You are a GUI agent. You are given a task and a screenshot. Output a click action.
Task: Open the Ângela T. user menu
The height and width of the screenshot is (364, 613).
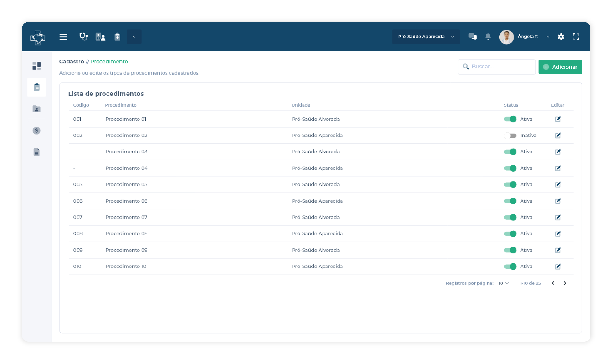[x=527, y=37]
